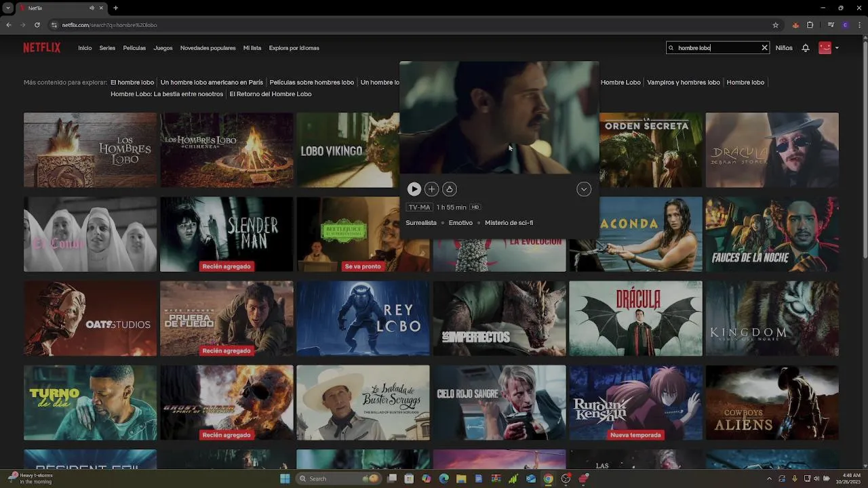Open Turno de día thumbnail
This screenshot has height=488, width=868.
point(90,403)
